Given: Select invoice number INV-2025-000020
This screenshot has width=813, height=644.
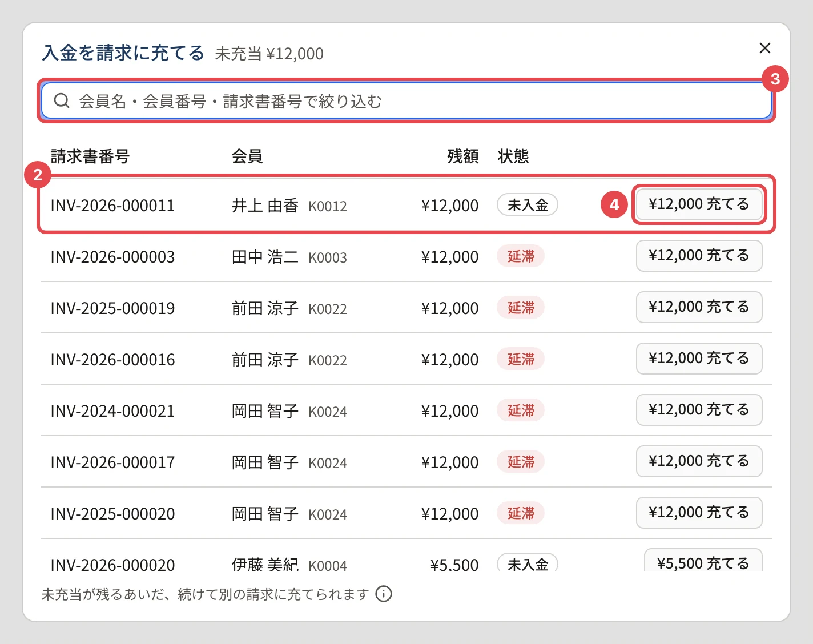Looking at the screenshot, I should point(112,514).
